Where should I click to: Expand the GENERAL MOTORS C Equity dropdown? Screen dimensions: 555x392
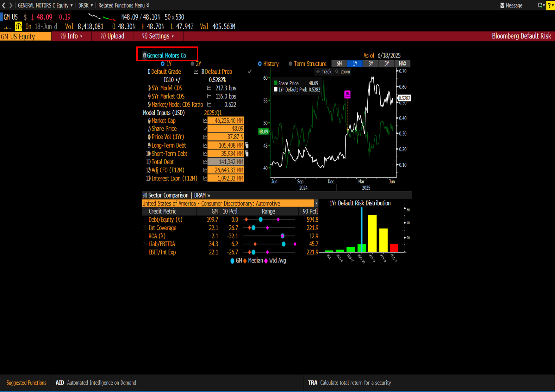tap(45, 5)
